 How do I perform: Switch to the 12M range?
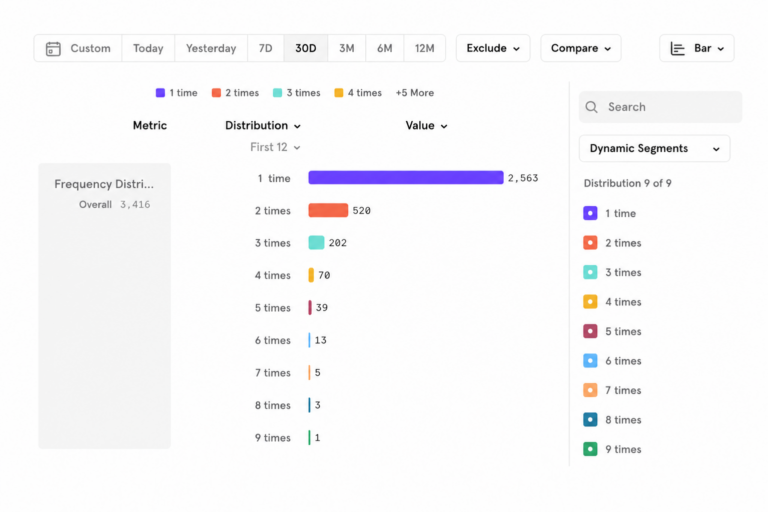(x=424, y=48)
